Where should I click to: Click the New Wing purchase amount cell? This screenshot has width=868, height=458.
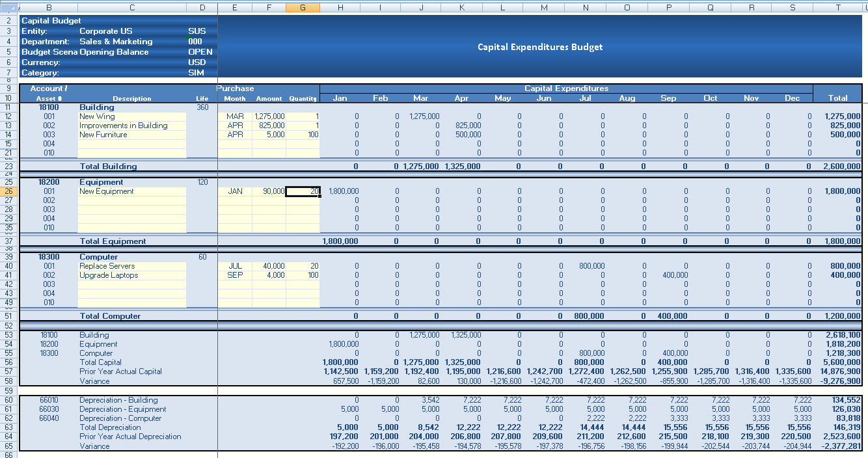269,116
